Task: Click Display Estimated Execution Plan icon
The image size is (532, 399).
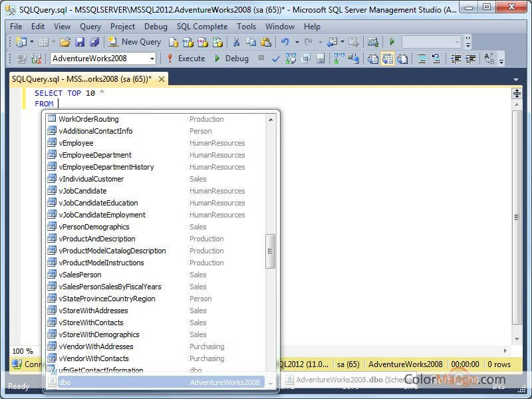Action: (x=291, y=59)
